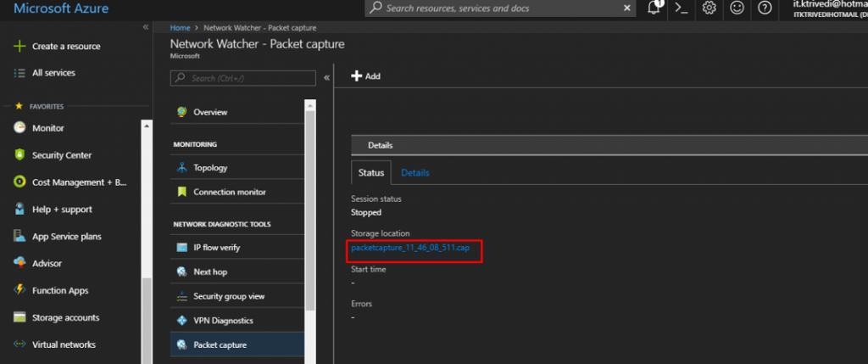Viewport: 868px width, 364px height.
Task: Select Cost Management + Billing icon
Action: [19, 182]
